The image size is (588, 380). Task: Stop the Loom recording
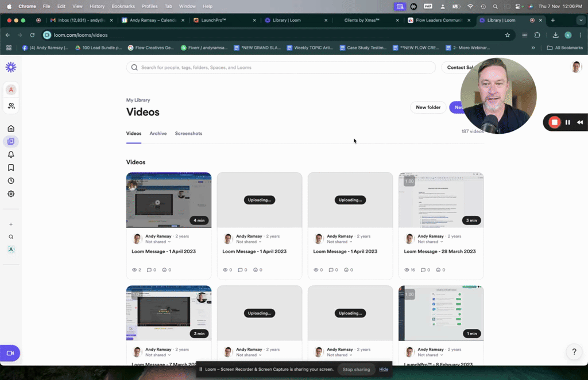554,122
